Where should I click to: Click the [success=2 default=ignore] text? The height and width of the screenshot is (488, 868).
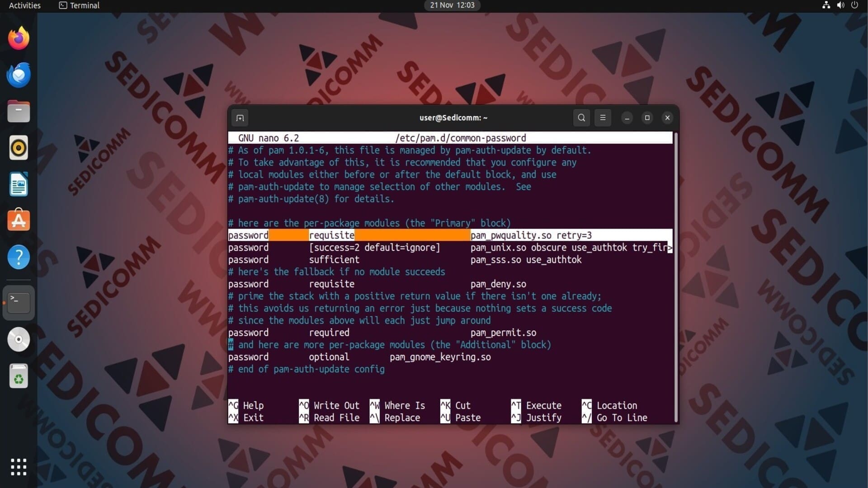point(374,248)
